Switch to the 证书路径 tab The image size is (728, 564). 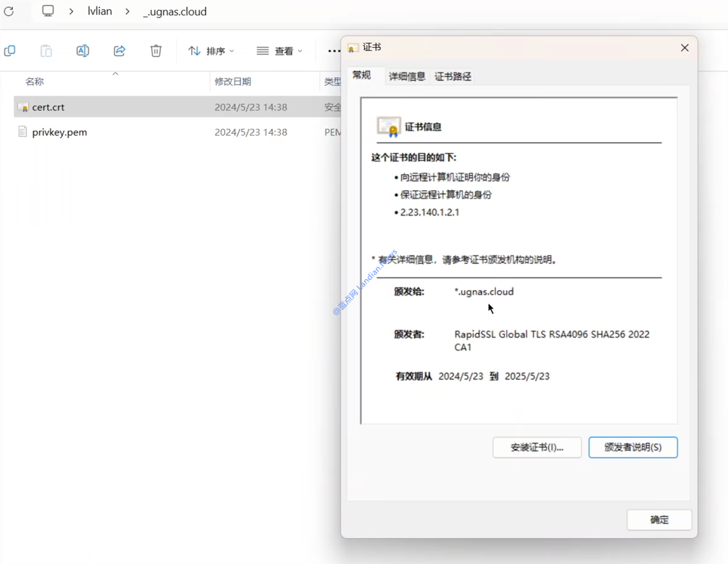point(453,76)
